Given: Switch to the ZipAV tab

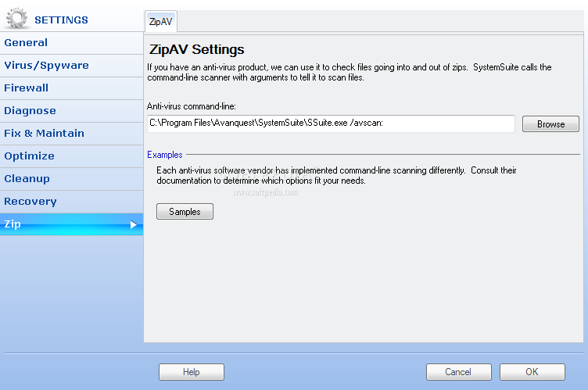Looking at the screenshot, I should click(160, 22).
